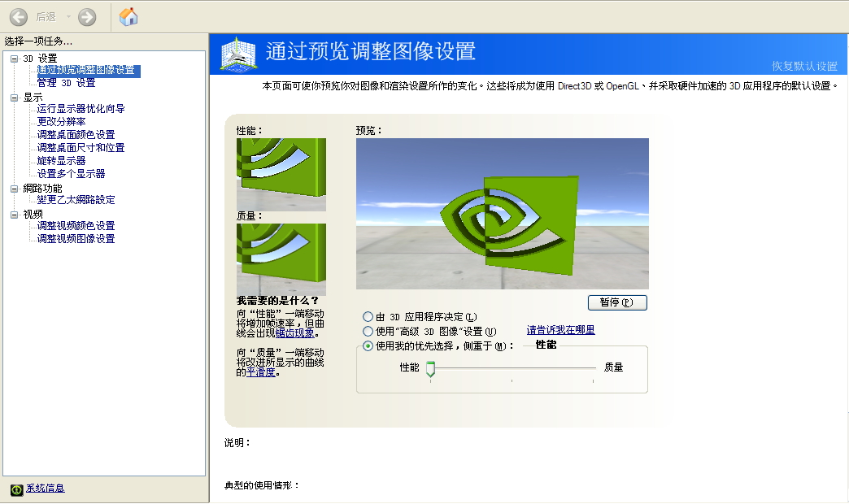Collapse the 显示 tree node

click(14, 98)
